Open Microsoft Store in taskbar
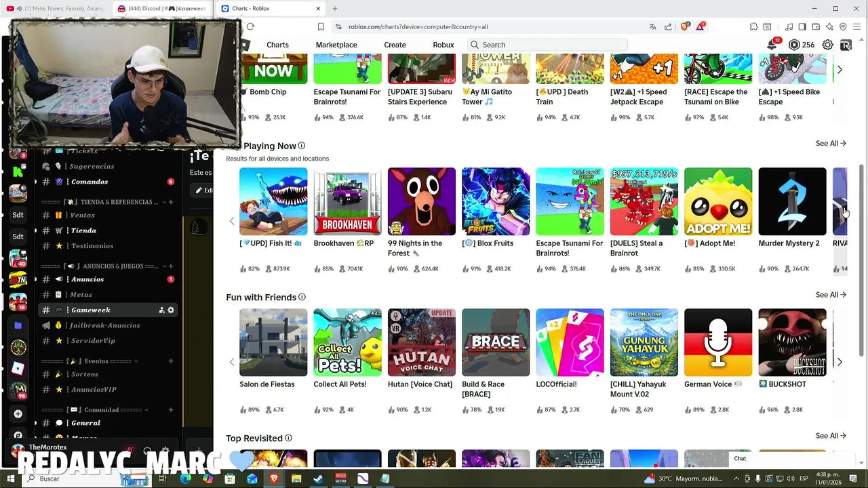This screenshot has width=868, height=488. click(230, 479)
